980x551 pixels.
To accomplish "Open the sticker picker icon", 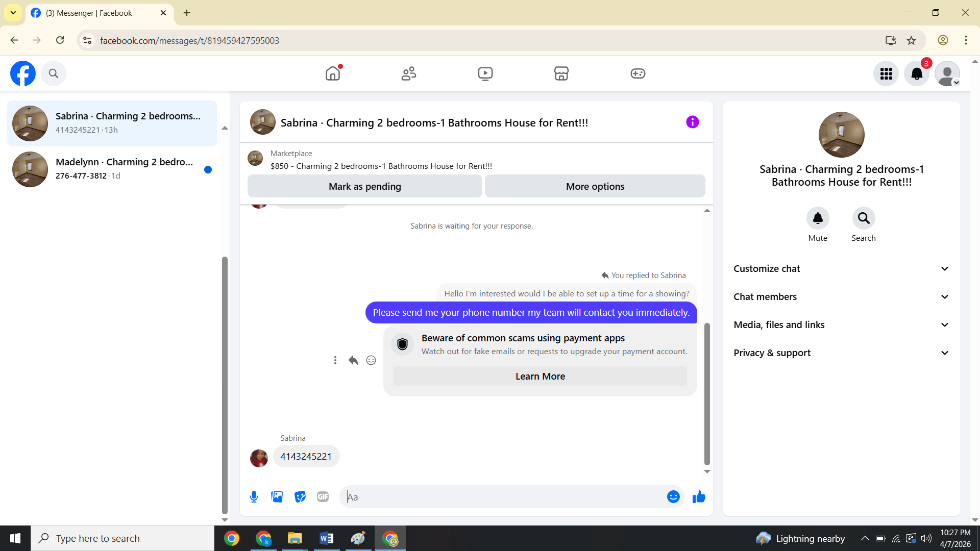I will pyautogui.click(x=300, y=497).
